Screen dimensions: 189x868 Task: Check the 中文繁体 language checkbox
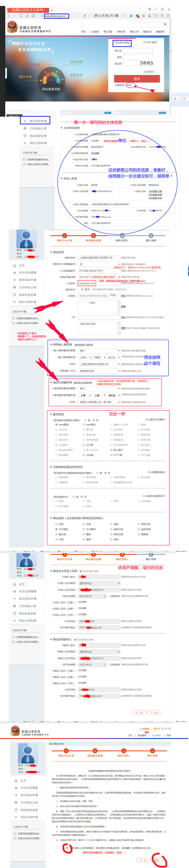(84, 529)
